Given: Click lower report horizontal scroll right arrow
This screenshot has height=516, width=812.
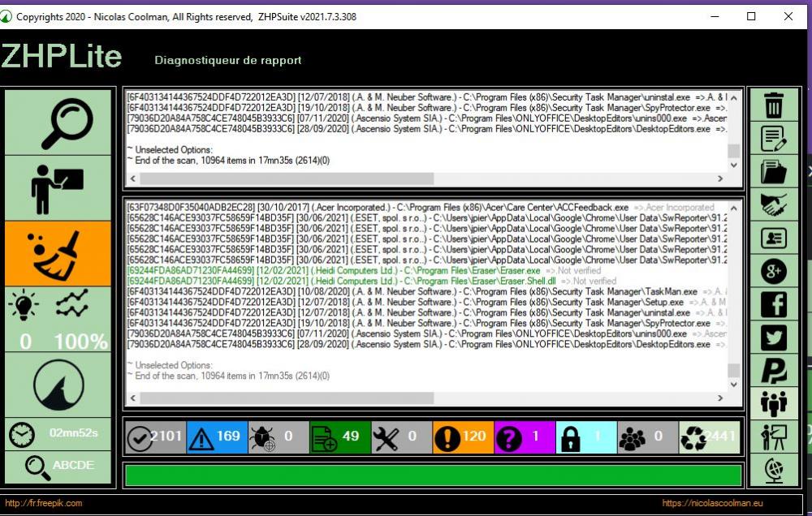Looking at the screenshot, I should (720, 398).
